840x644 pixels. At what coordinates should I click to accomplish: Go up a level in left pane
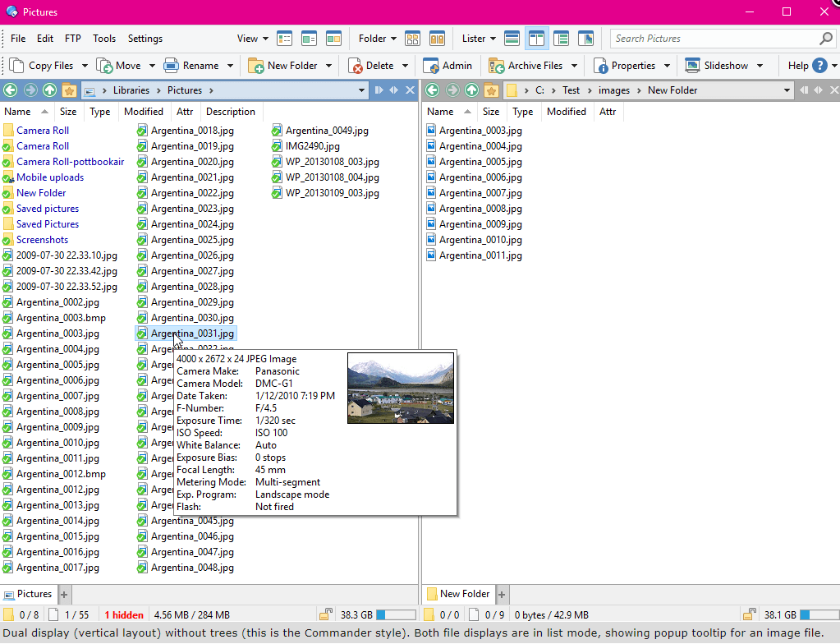pos(50,90)
